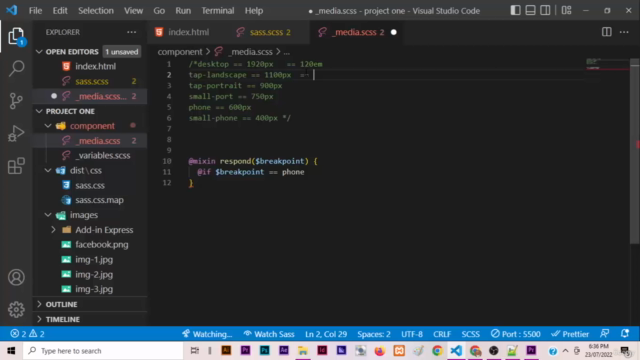Toggle the primary side bar layout icon

516,10
